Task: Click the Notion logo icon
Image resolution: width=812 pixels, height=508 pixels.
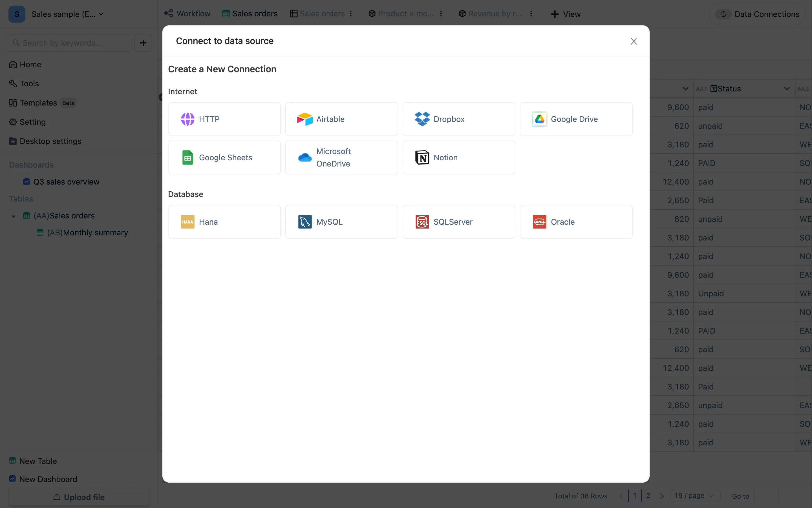Action: point(422,157)
